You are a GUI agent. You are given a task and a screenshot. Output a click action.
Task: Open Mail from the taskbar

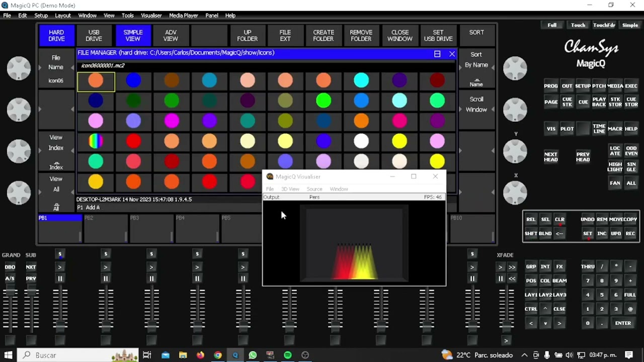click(x=166, y=355)
